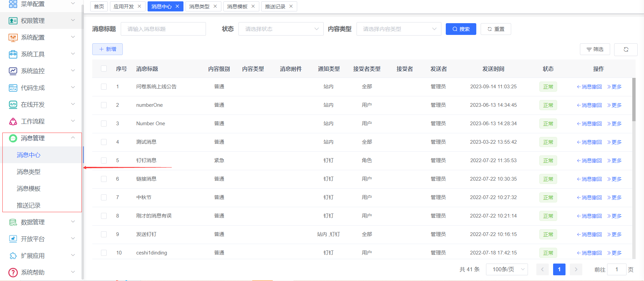Screen dimensions: 644x281
Task: Click the 系统监控 chart icon
Action: click(13, 71)
